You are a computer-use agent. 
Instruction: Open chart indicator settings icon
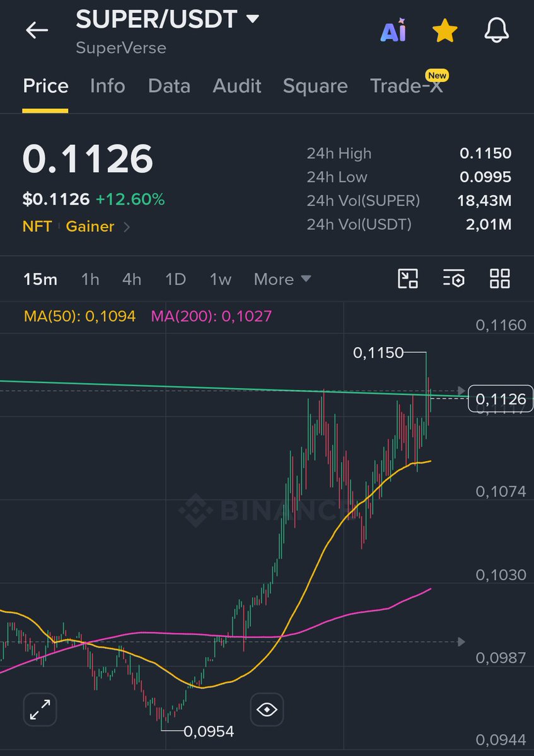(x=454, y=278)
